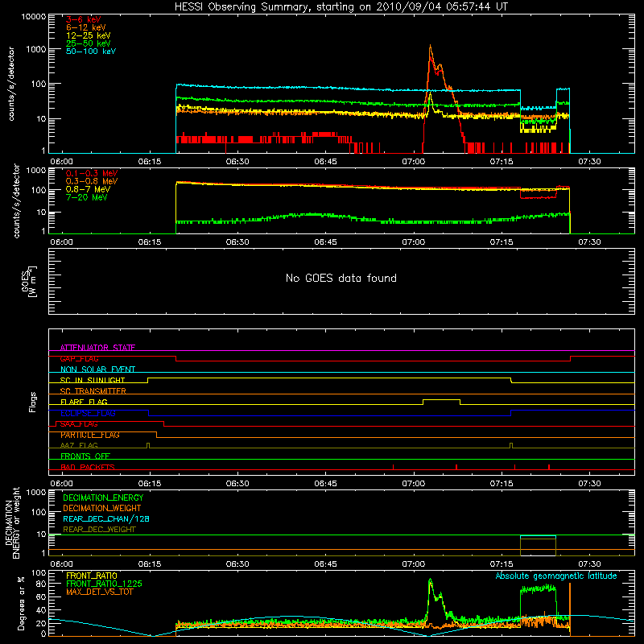The width and height of the screenshot is (644, 644).
Task: Click the 'No GOES data found' message
Action: click(341, 278)
